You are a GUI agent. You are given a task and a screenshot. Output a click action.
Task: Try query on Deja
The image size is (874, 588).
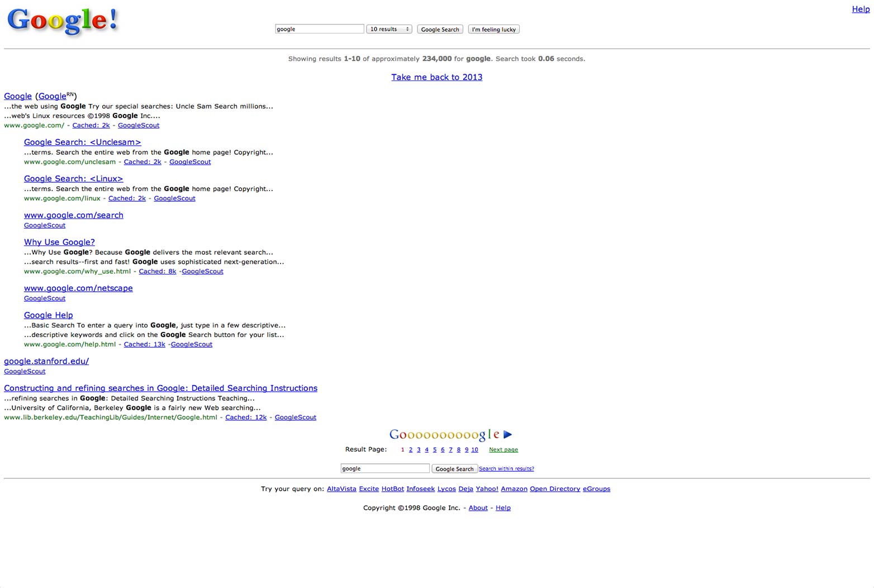point(465,489)
